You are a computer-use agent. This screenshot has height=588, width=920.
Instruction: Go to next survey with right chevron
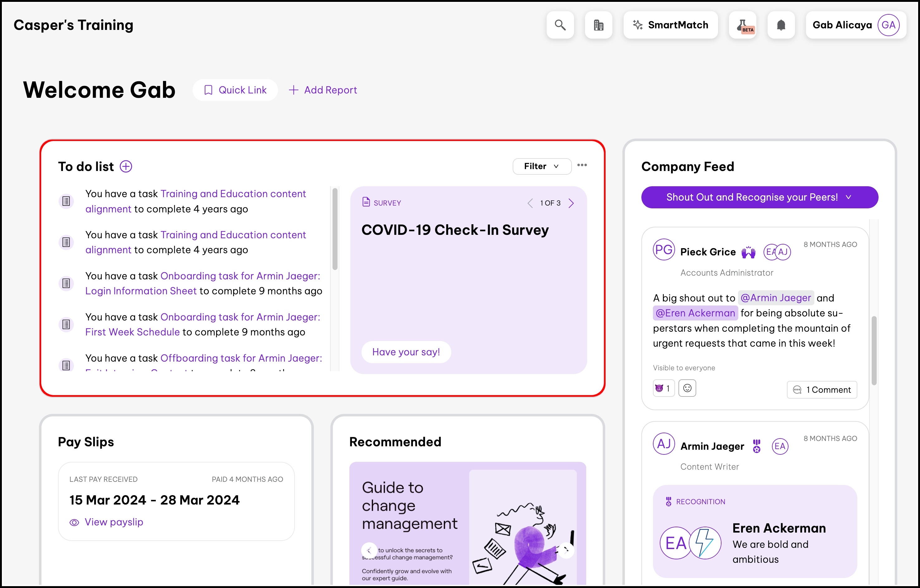[571, 203]
